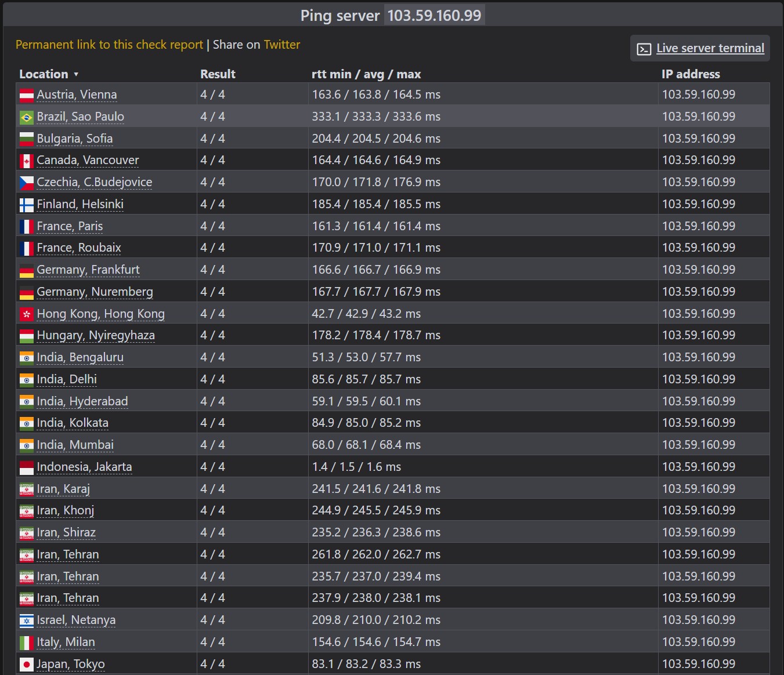Click the flag beside India, Hyderabad
The image size is (784, 675).
[27, 402]
